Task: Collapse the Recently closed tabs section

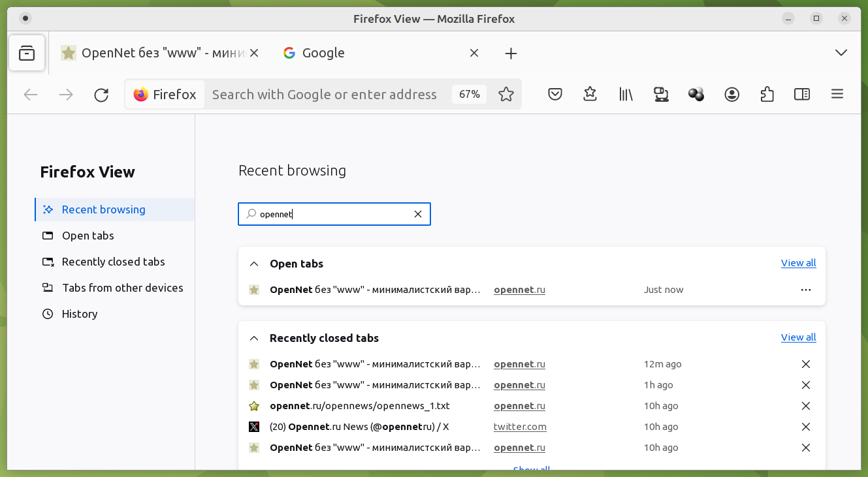Action: [x=254, y=339]
